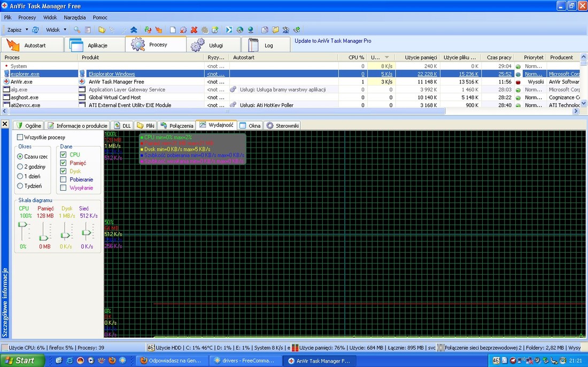Select the AnVir.exe process row
This screenshot has width=588, height=367.
point(291,82)
